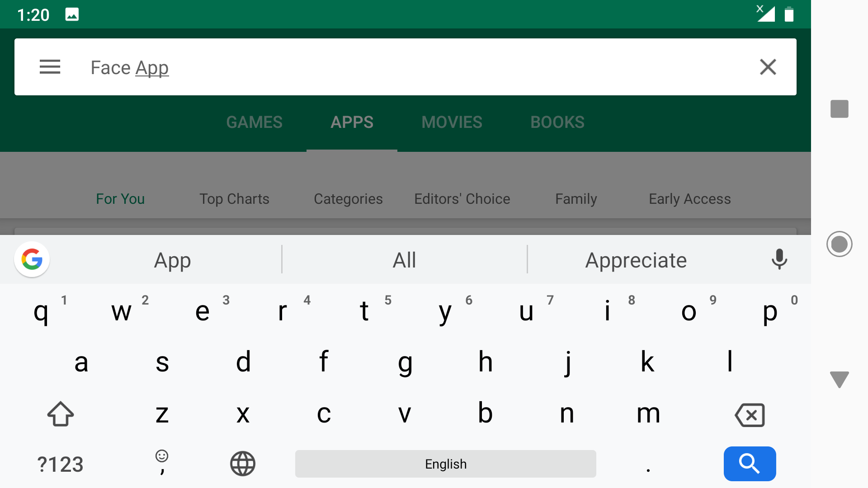Tap the letter f key
The image size is (868, 488).
pos(324,362)
